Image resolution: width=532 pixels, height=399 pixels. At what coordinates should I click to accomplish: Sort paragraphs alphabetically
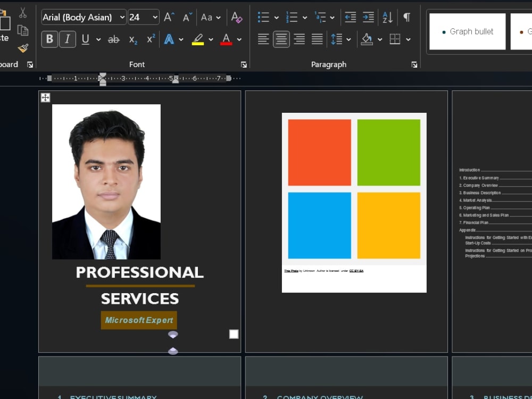(x=387, y=17)
